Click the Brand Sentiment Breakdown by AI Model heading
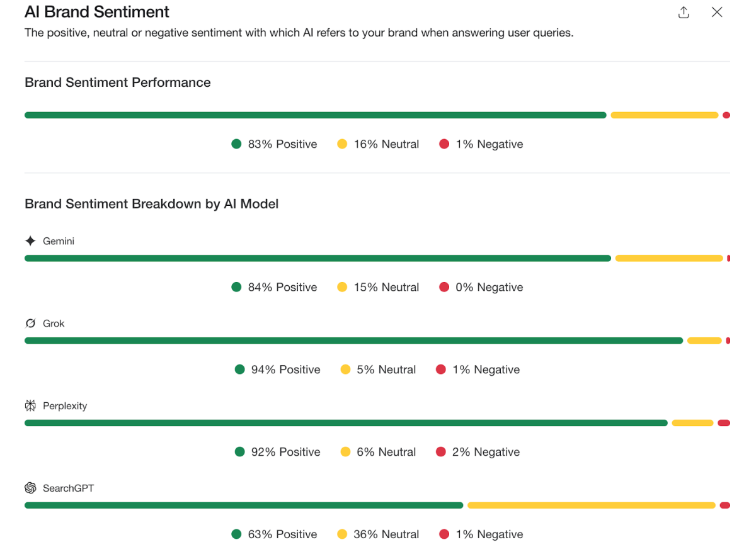Screen dimensions: 756x547 pyautogui.click(x=151, y=204)
